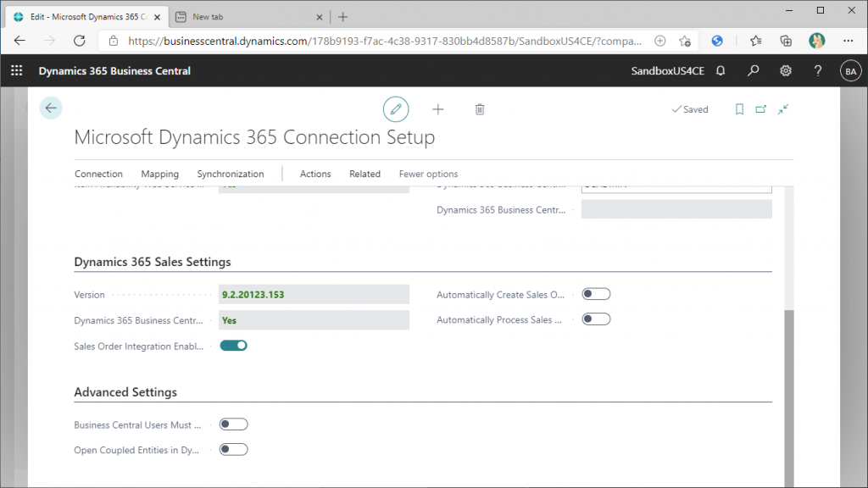Toggle Open Coupled Entities in Dynamics switch
868x488 pixels.
pyautogui.click(x=234, y=449)
